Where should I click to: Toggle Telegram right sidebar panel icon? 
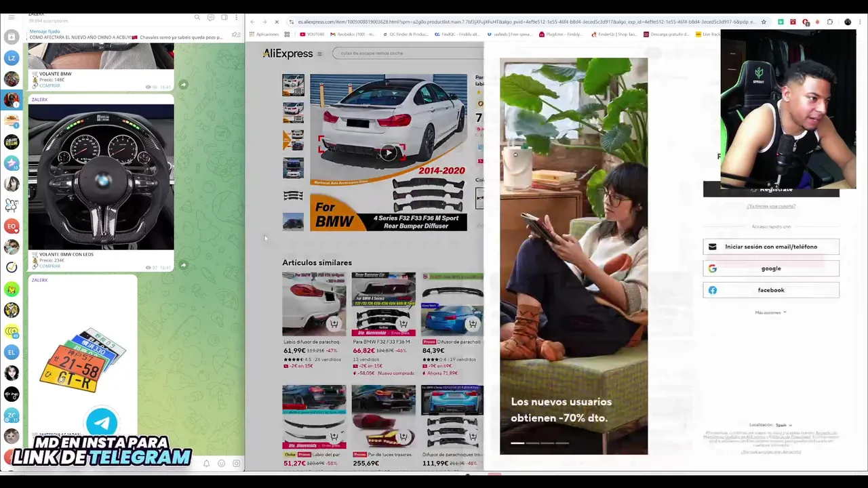[224, 17]
